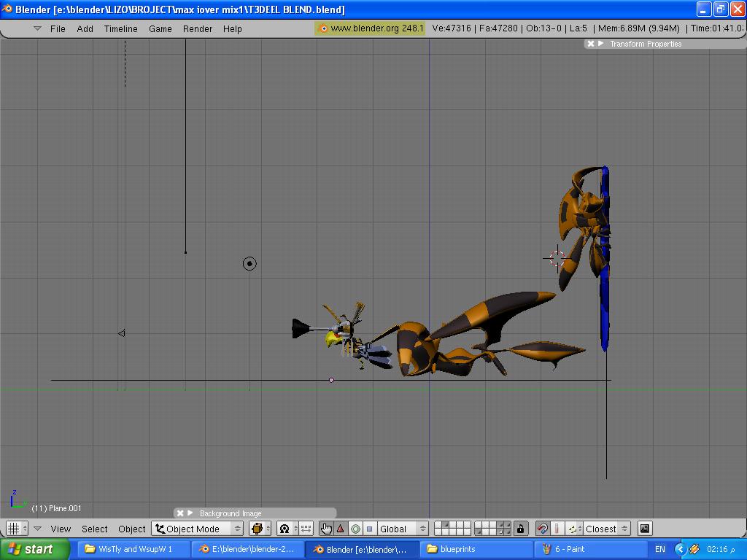Expand hidden system tray icons arrow
Image resolution: width=747 pixels, height=560 pixels.
point(681,550)
